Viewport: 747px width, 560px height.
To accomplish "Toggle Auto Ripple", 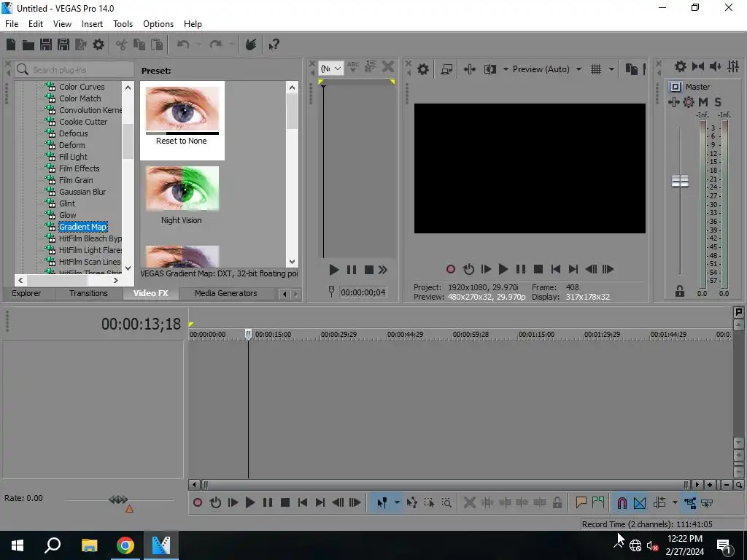I will (659, 503).
